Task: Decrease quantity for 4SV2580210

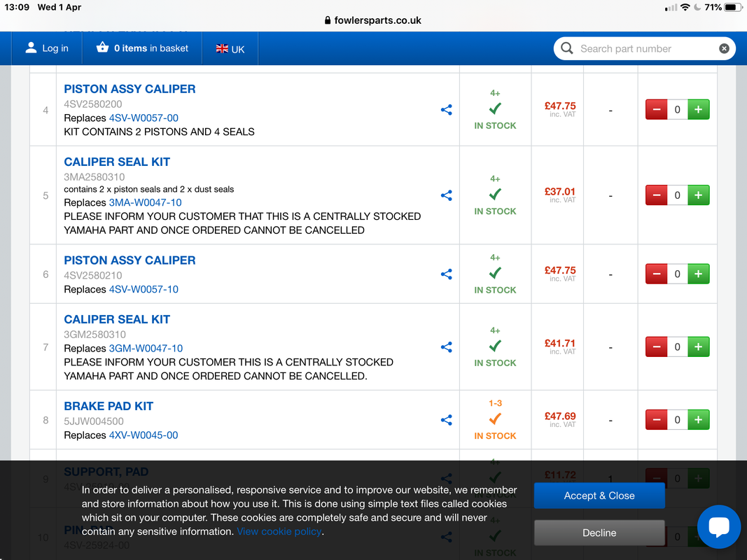Action: tap(657, 274)
